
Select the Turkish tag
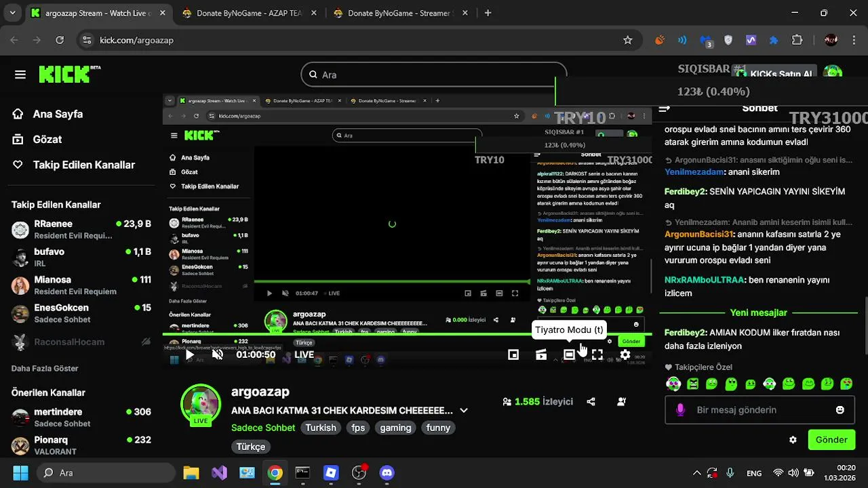point(321,428)
